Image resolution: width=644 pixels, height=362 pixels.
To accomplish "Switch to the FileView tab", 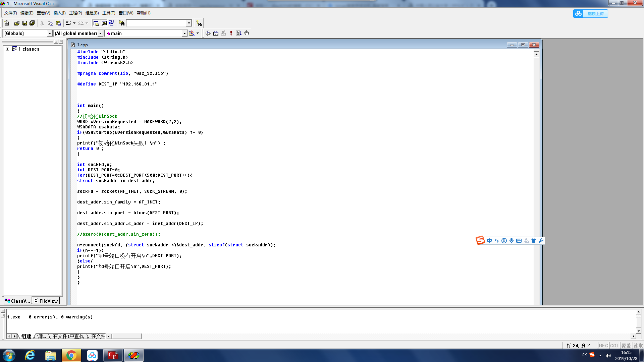I will pyautogui.click(x=46, y=301).
